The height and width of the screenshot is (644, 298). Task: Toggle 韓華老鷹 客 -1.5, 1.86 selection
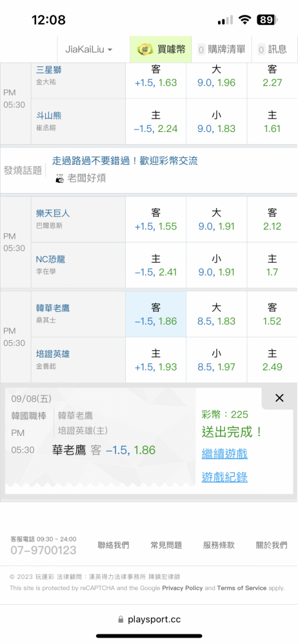155,314
